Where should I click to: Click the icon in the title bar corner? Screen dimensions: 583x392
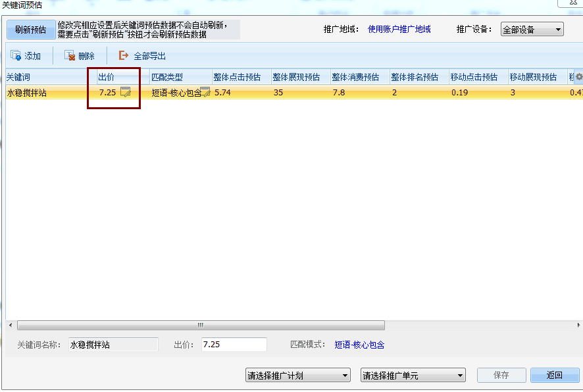coord(572,3)
